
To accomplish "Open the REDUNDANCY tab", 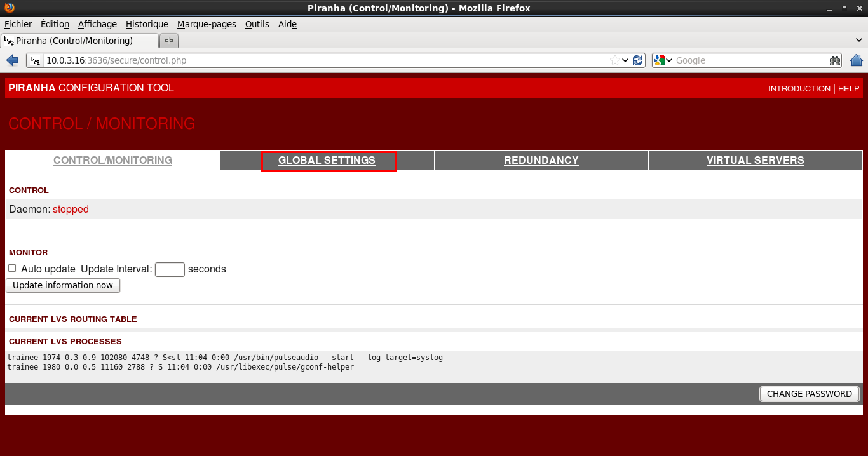I will point(541,161).
